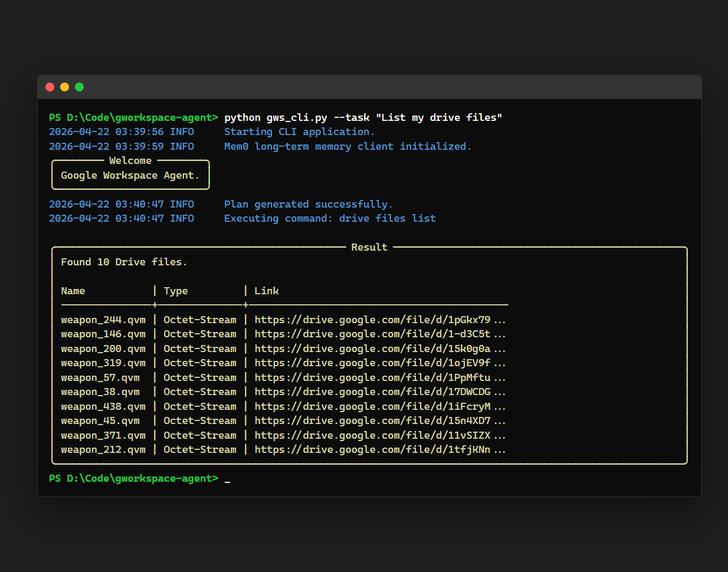Select the file name weapon_38.qvm
This screenshot has height=572, width=728.
pos(100,392)
